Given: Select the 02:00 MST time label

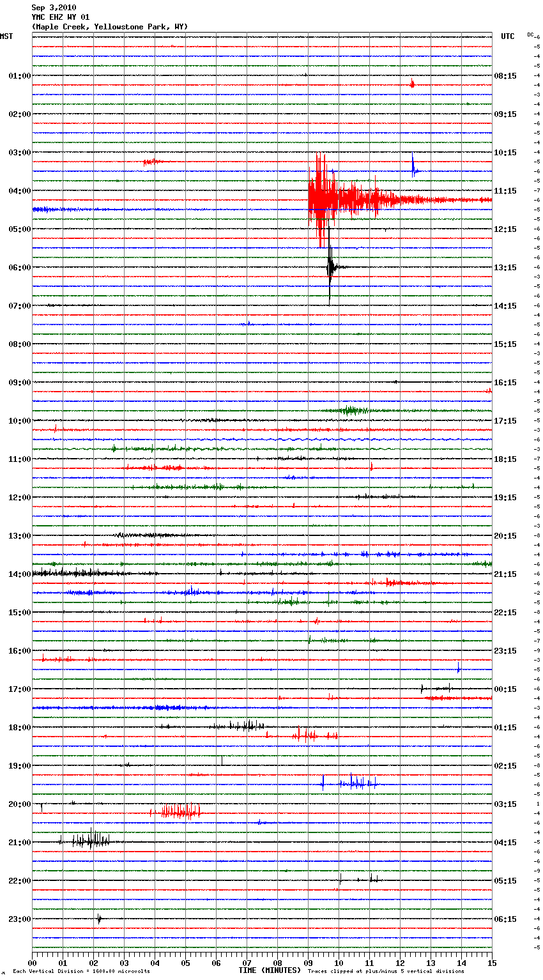Looking at the screenshot, I should click(19, 114).
